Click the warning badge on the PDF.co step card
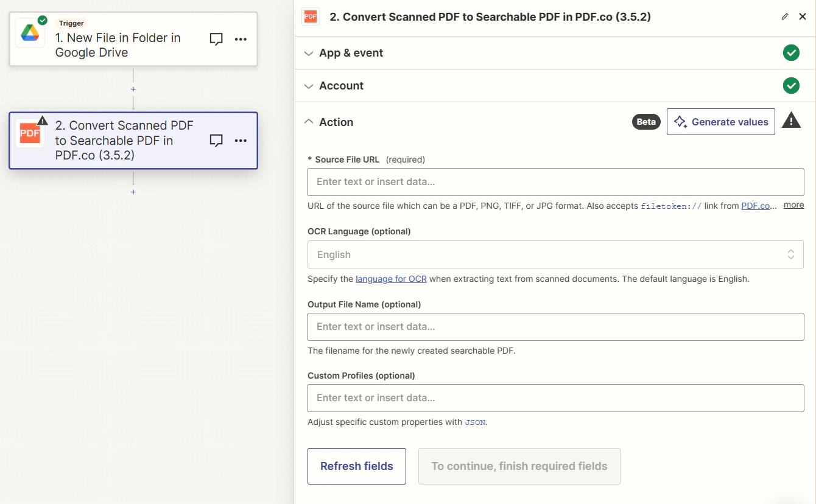This screenshot has width=816, height=504. tap(42, 120)
